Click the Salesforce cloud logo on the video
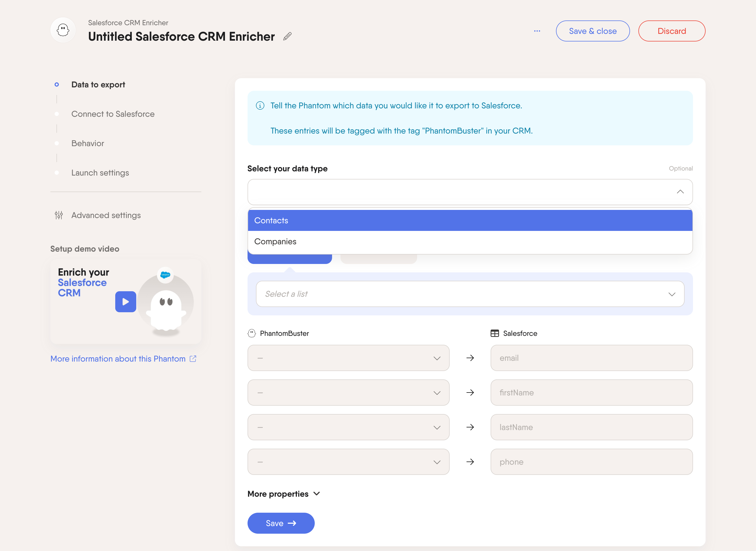The width and height of the screenshot is (756, 551). click(x=165, y=275)
